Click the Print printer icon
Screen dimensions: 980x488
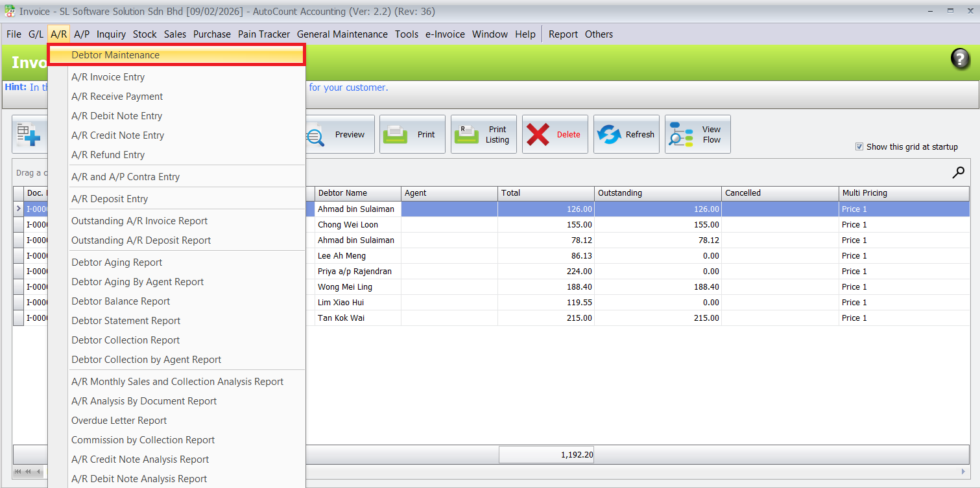395,135
